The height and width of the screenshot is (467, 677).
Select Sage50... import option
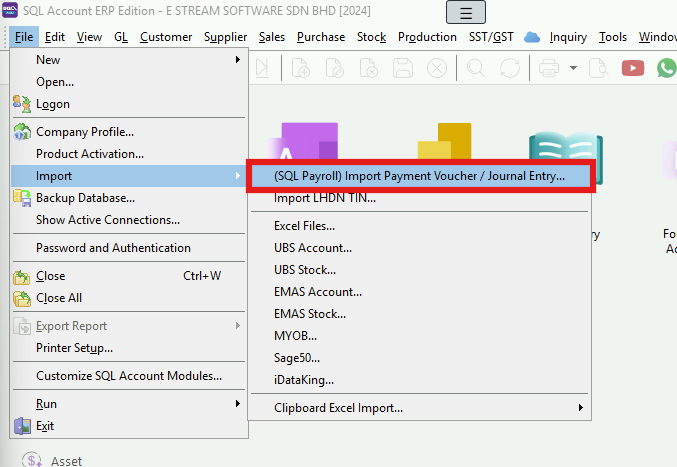click(420, 358)
